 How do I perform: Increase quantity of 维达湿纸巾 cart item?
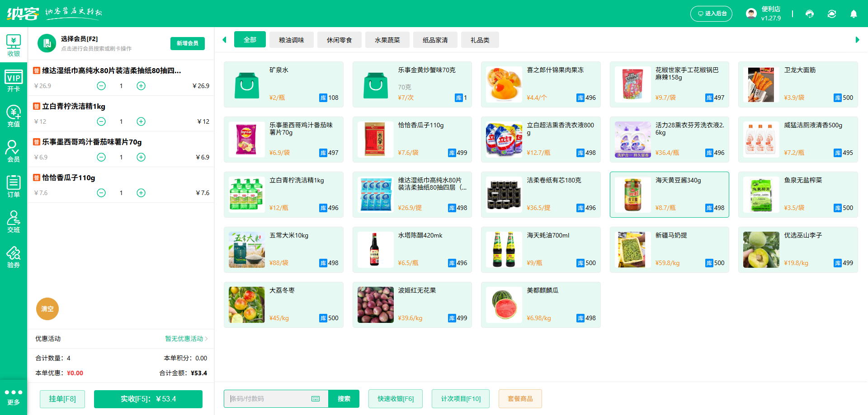[x=141, y=86]
